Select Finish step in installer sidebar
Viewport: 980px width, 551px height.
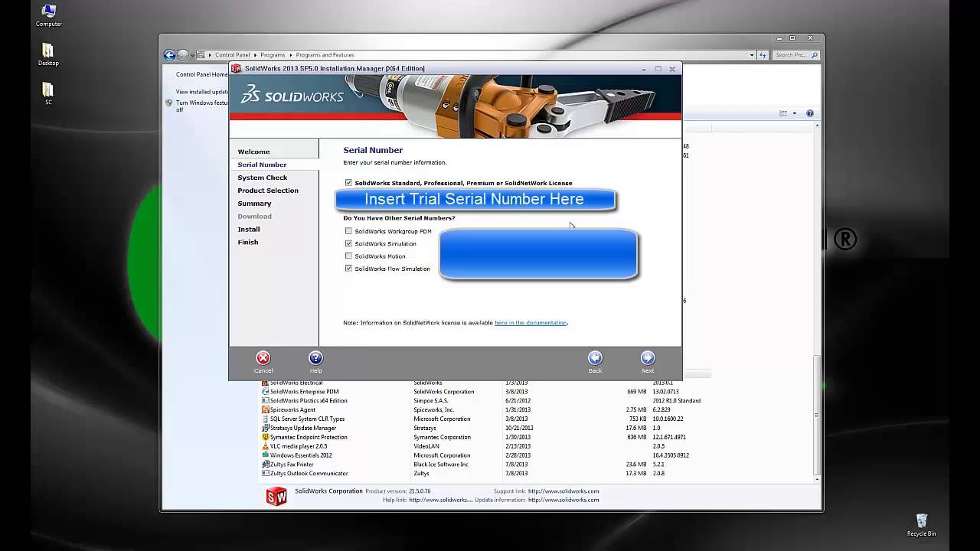(x=247, y=242)
